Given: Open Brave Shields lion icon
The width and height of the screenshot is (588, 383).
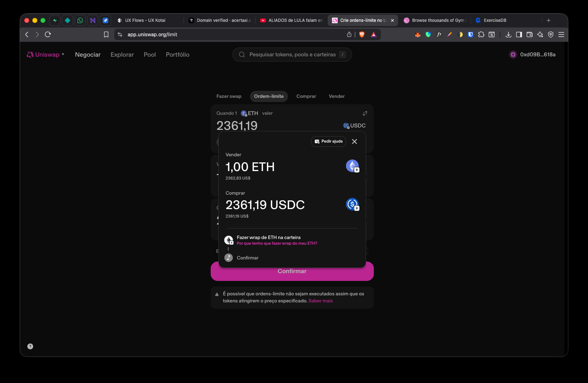Looking at the screenshot, I should coord(362,34).
